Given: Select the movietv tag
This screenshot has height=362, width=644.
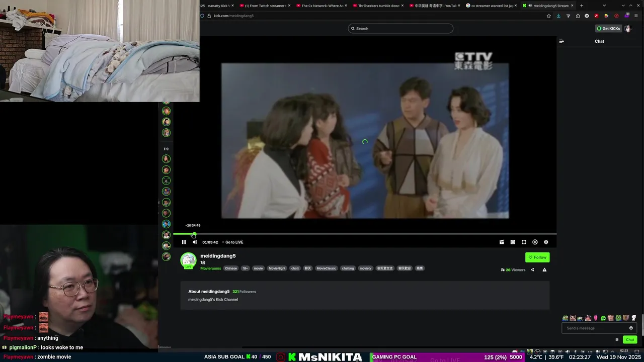Looking at the screenshot, I should tap(365, 268).
